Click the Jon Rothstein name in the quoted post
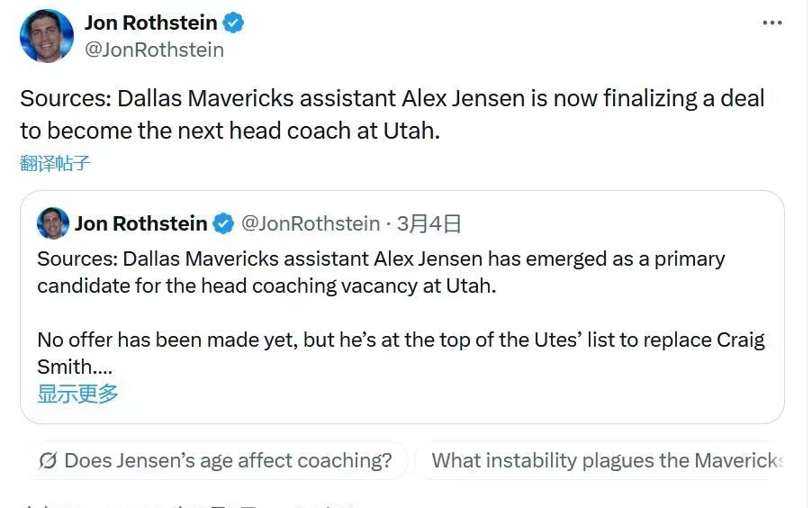Screen dimensions: 812x508 click(141, 223)
